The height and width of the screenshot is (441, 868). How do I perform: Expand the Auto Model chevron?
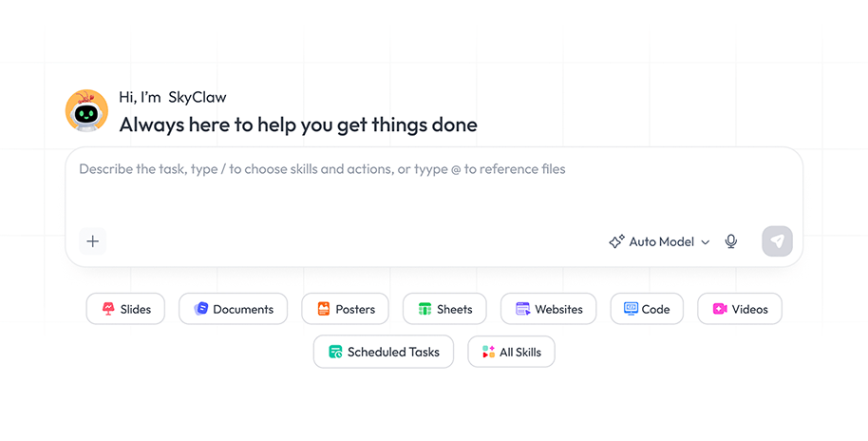tap(706, 242)
